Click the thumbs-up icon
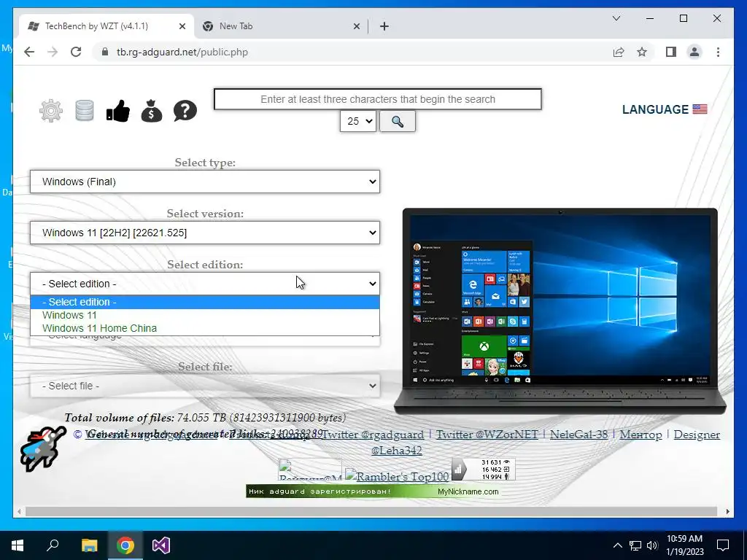The height and width of the screenshot is (560, 747). [117, 111]
